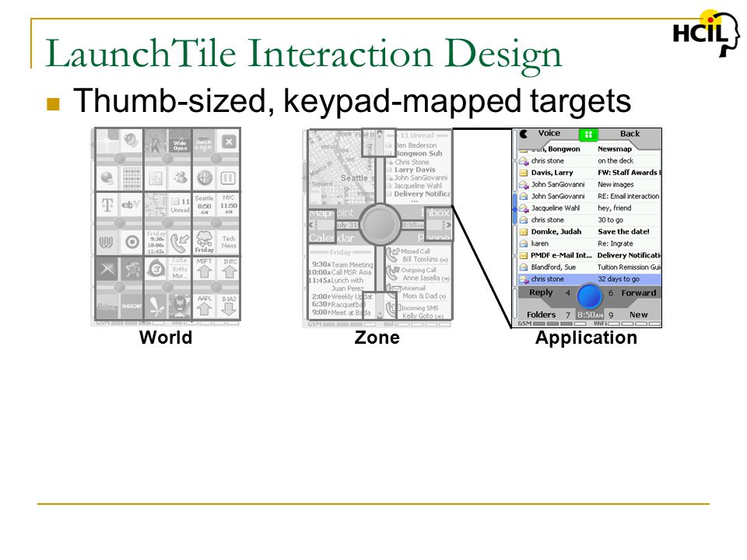Click the Outgoing Call Anne Iasella entry
The image size is (747, 560).
coord(418,274)
